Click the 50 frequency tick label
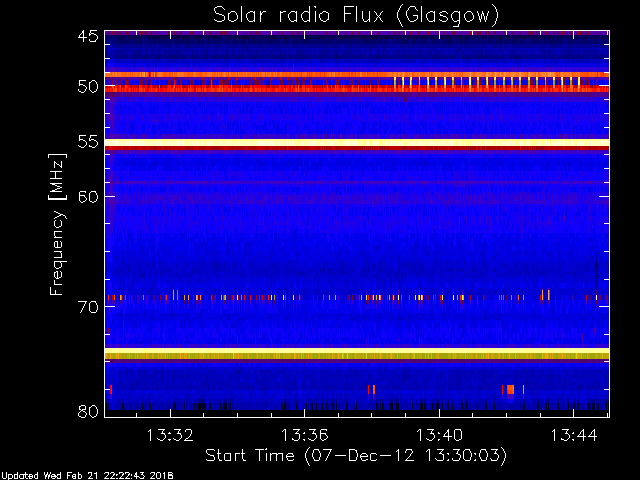This screenshot has height=480, width=640. click(88, 87)
